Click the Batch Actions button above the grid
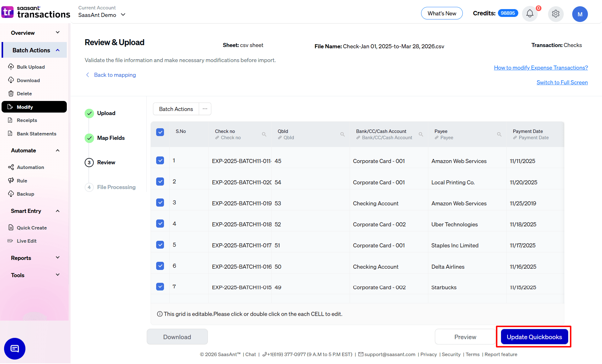 point(176,109)
